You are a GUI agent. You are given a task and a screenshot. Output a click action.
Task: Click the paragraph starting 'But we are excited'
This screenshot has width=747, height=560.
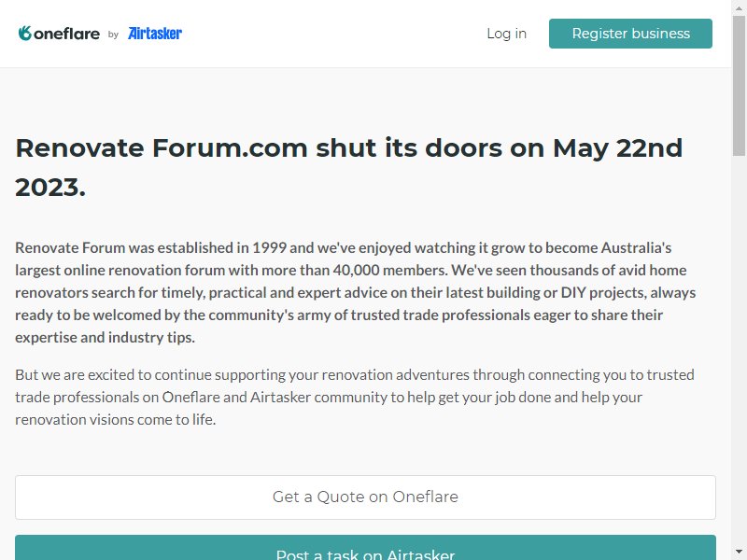tap(355, 397)
